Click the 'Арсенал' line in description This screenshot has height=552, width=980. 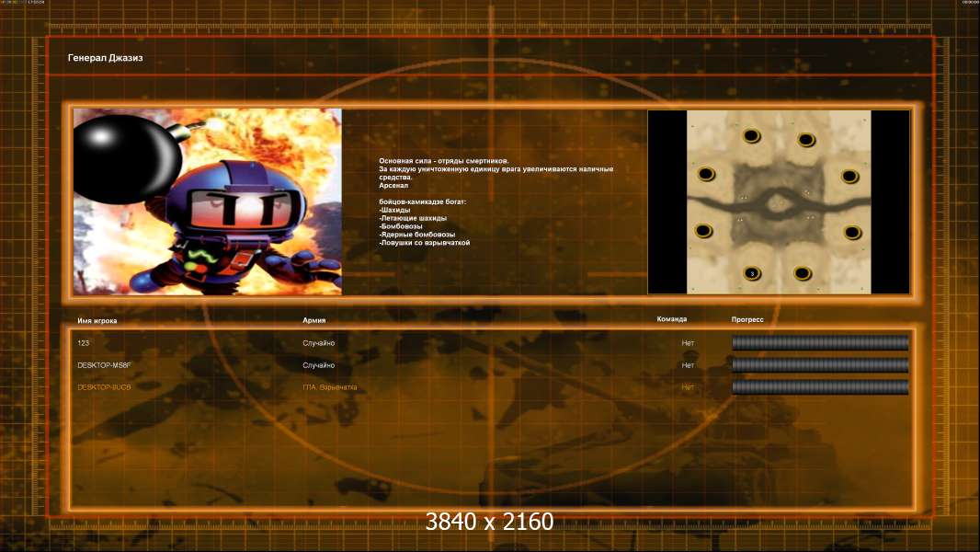pyautogui.click(x=393, y=185)
